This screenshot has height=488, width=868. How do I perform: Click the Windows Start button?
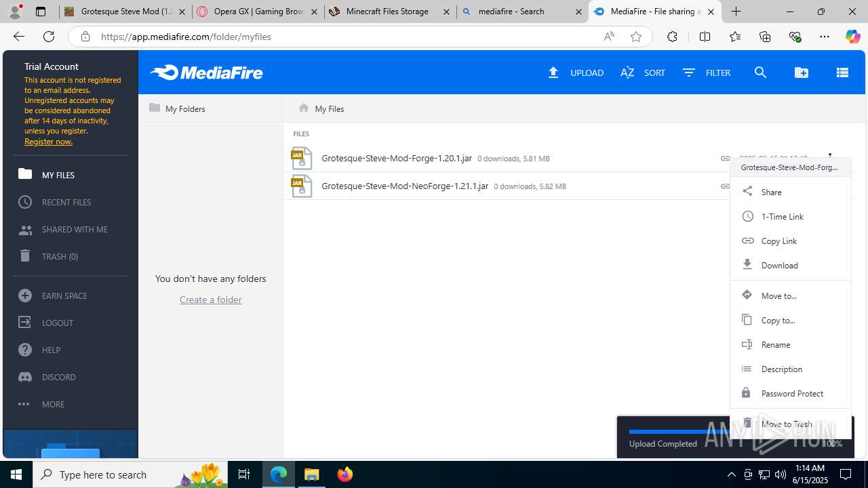point(16,474)
